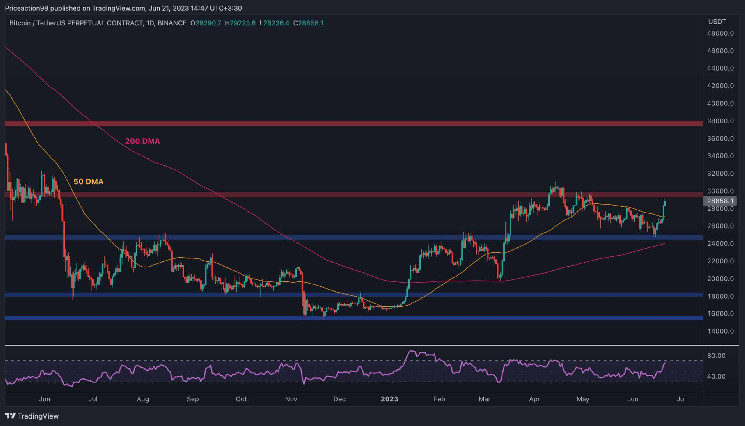Select the blue support zone near 24500
745x426 pixels.
[353, 237]
